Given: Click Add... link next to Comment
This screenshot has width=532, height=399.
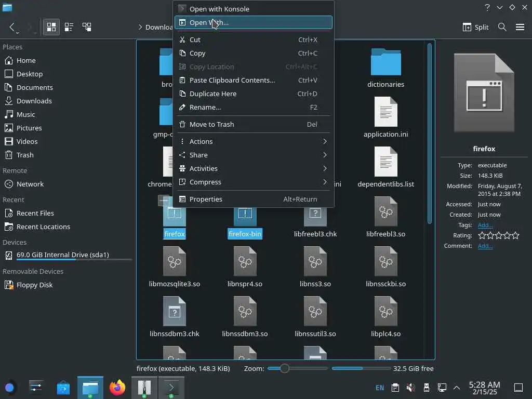Looking at the screenshot, I should pyautogui.click(x=485, y=246).
